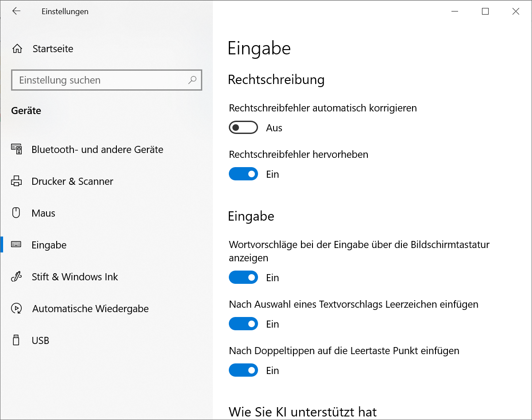Go to Startseite
The width and height of the screenshot is (532, 420).
(x=53, y=49)
